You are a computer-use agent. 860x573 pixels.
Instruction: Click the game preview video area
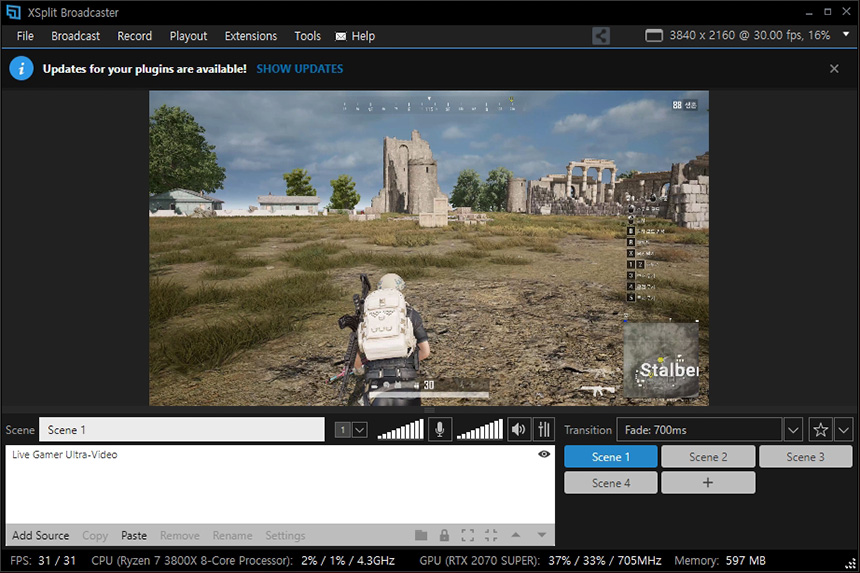(429, 248)
